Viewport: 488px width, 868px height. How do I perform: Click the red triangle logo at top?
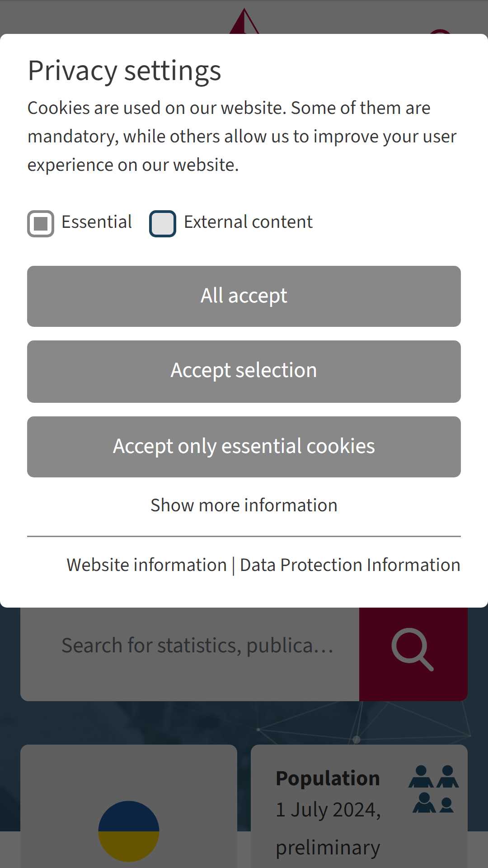tap(244, 21)
